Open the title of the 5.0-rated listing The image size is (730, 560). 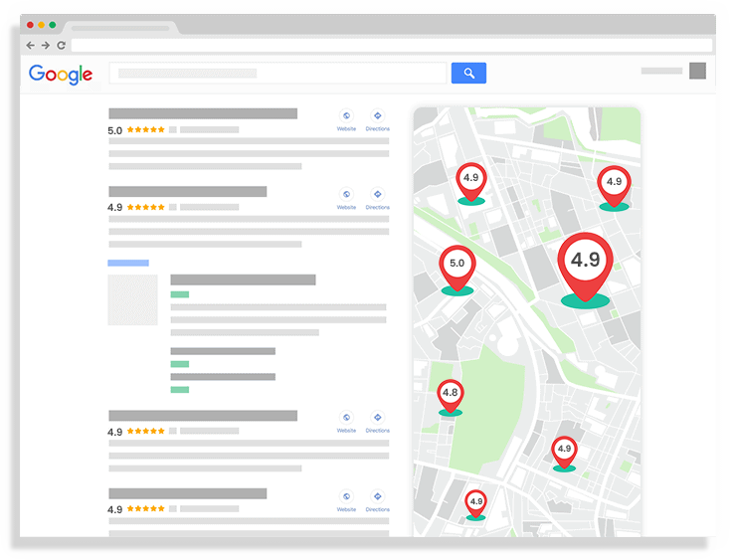(x=203, y=113)
